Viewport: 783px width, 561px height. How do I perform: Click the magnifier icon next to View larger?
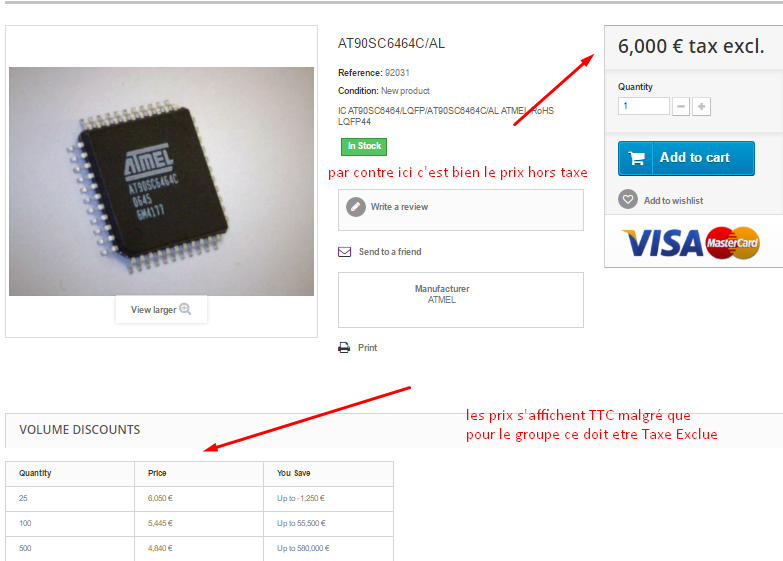(x=185, y=309)
